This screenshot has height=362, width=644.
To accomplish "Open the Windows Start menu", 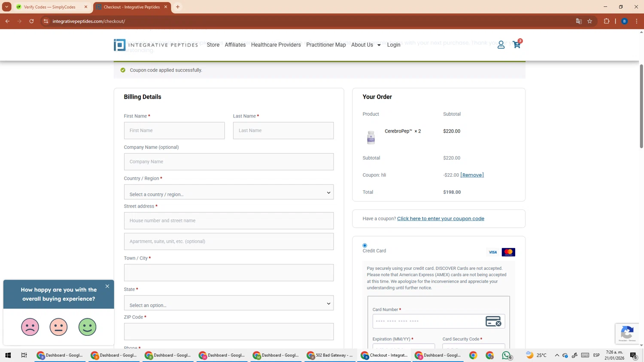I will (x=8, y=355).
